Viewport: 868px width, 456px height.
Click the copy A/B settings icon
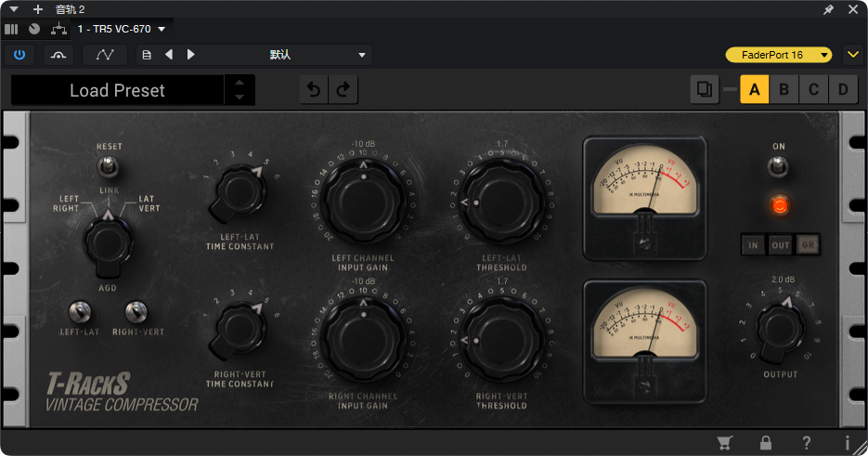705,90
